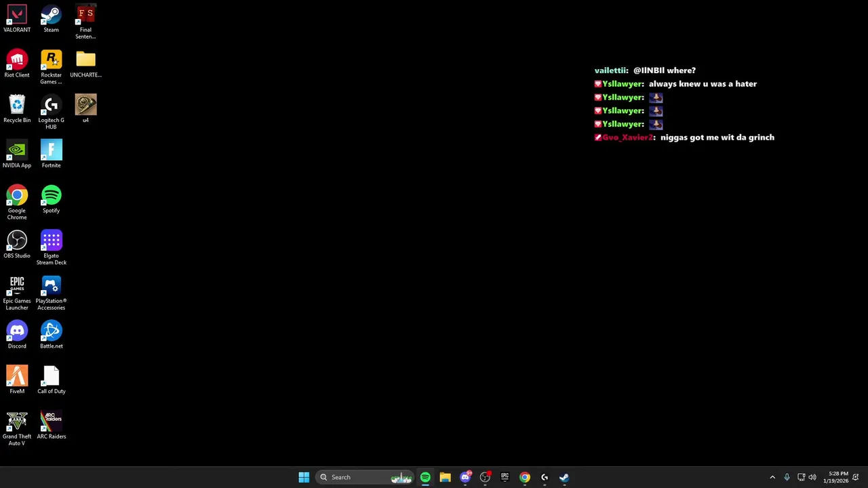Select the u4 desktop icon

85,109
